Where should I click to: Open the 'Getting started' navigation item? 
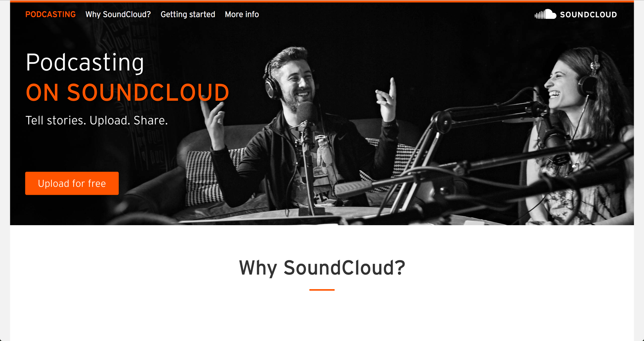(x=188, y=14)
